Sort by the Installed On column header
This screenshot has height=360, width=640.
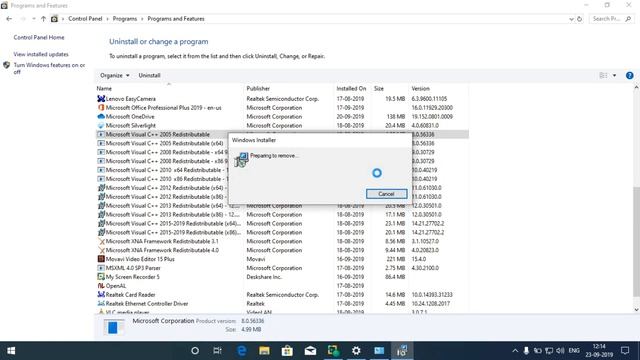351,89
